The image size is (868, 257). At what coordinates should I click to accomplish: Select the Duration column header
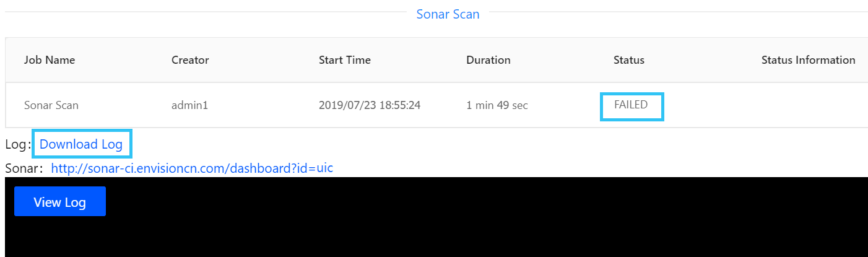(488, 60)
